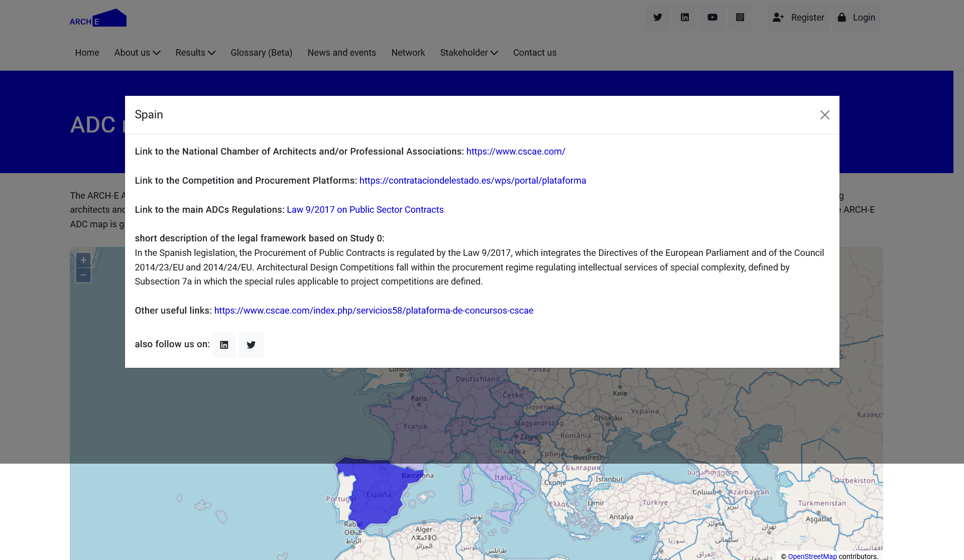Open the Twitter icon in the header

[x=657, y=18]
